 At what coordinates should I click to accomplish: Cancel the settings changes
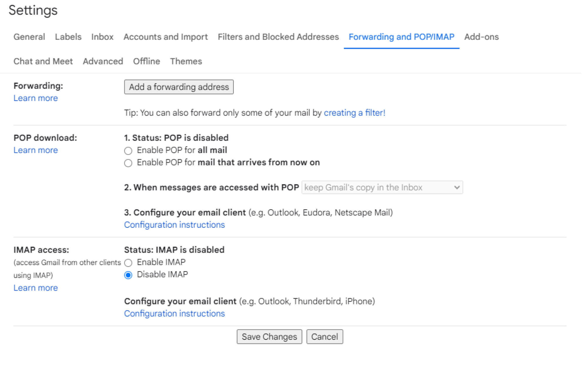pyautogui.click(x=325, y=336)
